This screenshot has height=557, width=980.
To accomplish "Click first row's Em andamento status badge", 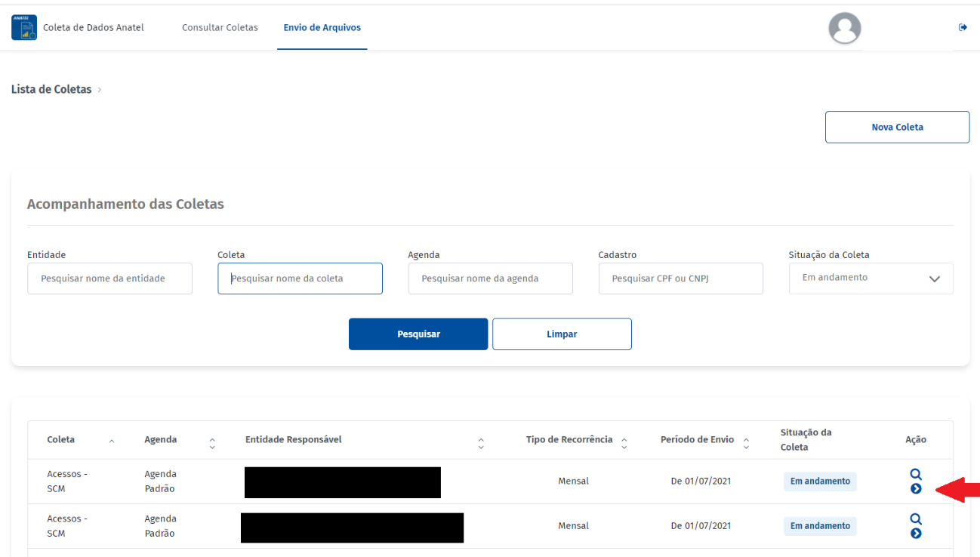I will tap(820, 482).
